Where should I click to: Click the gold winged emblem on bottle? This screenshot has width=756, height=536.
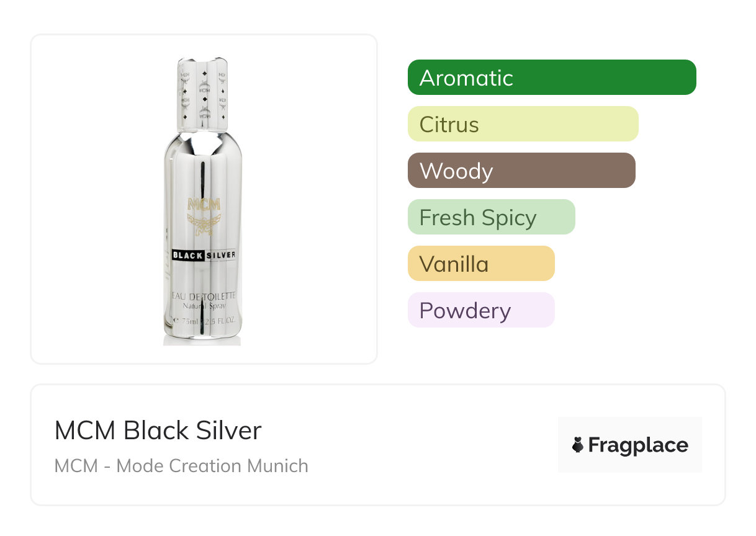[x=204, y=224]
